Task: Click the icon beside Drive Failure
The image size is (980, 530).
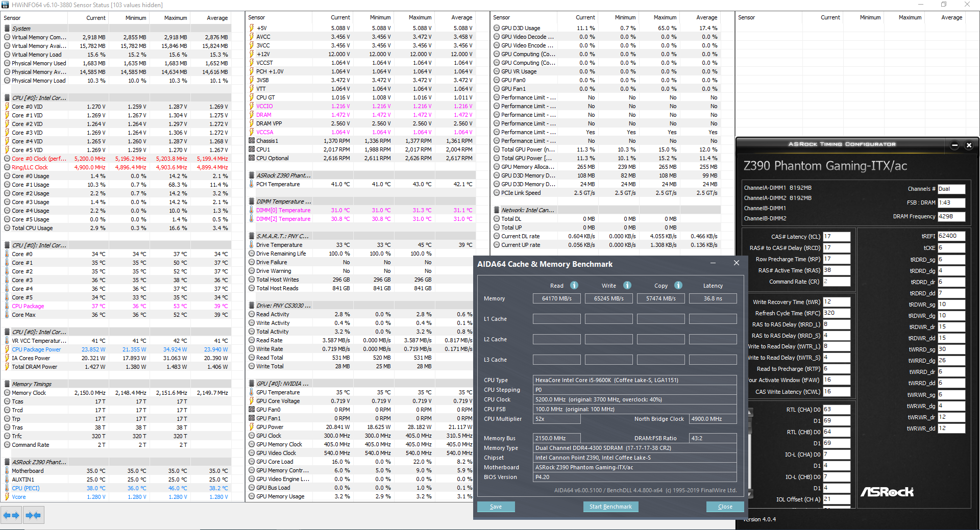Action: coord(252,262)
